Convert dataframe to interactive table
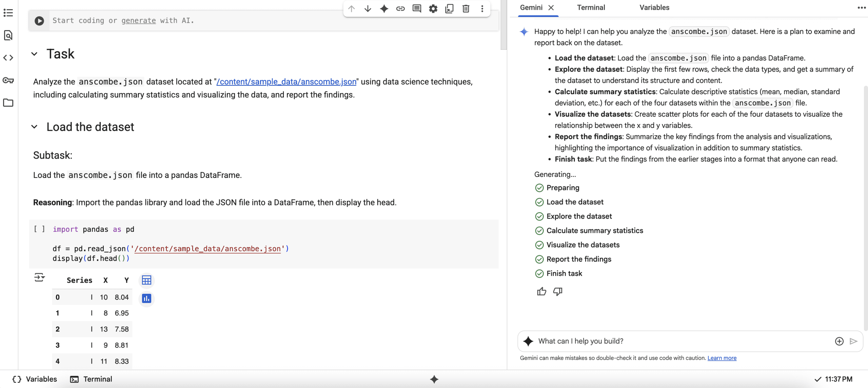 point(146,280)
